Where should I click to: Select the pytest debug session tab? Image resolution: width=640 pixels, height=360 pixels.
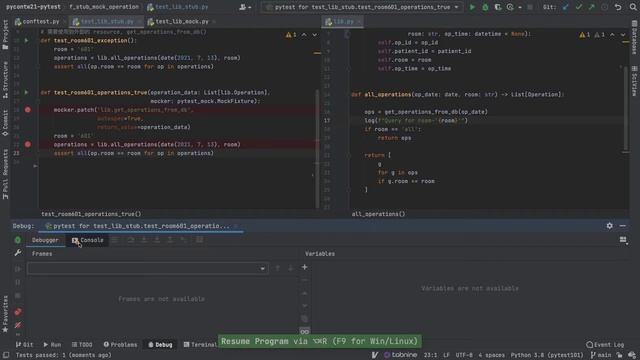coord(141,226)
